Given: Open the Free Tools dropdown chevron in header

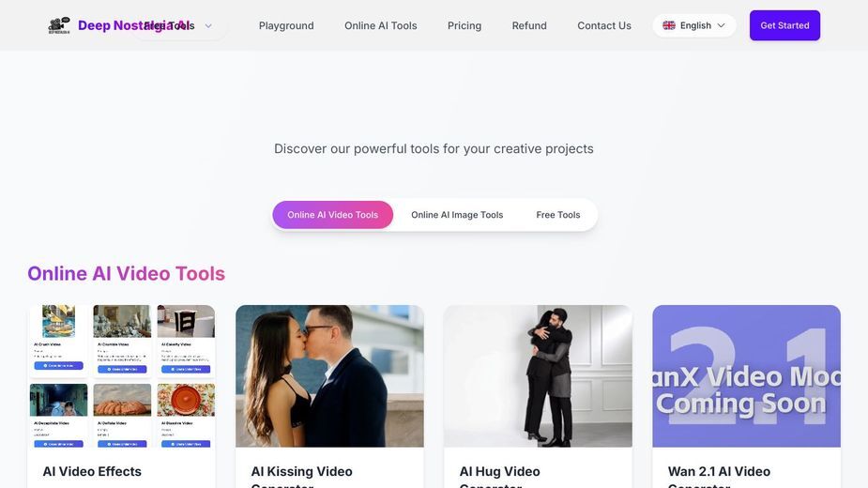Looking at the screenshot, I should coord(208,25).
